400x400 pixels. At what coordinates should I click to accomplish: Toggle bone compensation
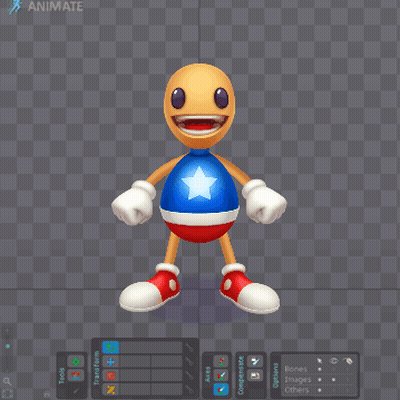tap(255, 361)
